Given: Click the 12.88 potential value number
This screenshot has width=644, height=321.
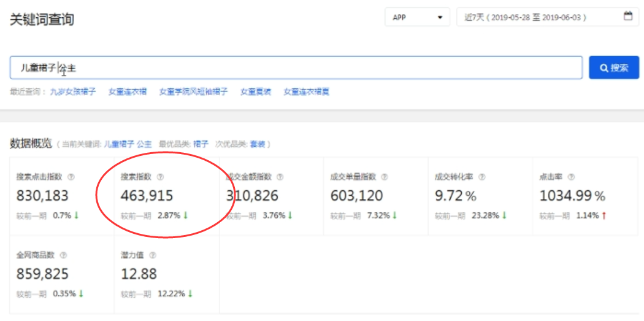Looking at the screenshot, I should pos(139,274).
